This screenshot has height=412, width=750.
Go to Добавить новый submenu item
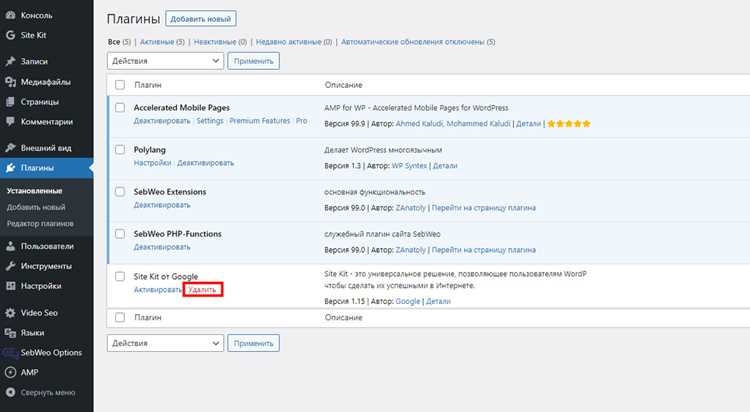pos(36,207)
